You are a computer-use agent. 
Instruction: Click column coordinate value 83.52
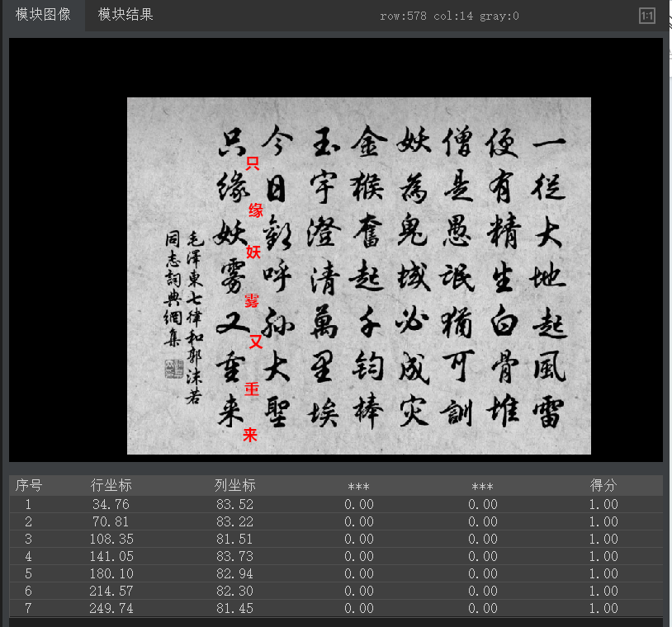click(234, 505)
